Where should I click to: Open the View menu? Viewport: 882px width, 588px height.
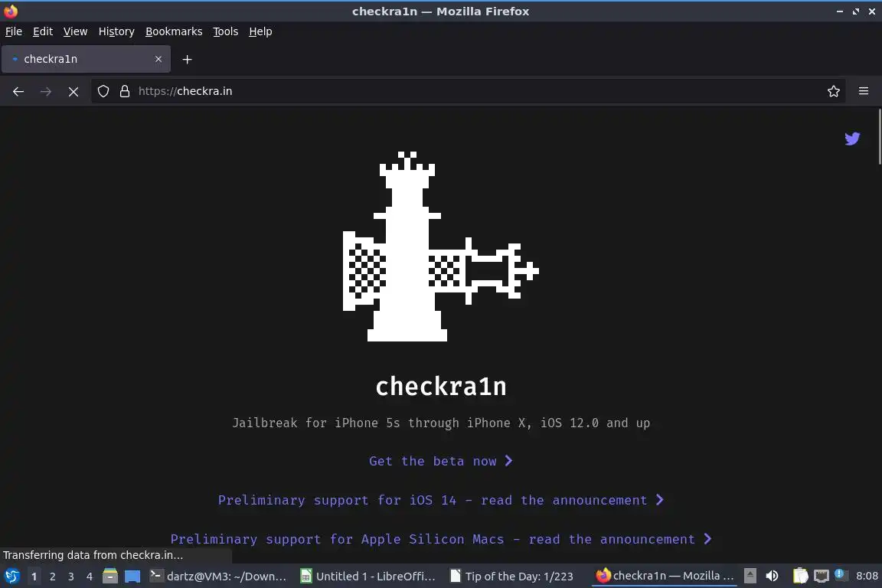pyautogui.click(x=75, y=31)
